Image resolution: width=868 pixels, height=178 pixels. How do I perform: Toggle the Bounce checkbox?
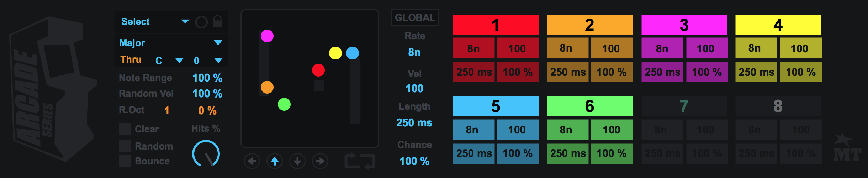click(x=125, y=161)
